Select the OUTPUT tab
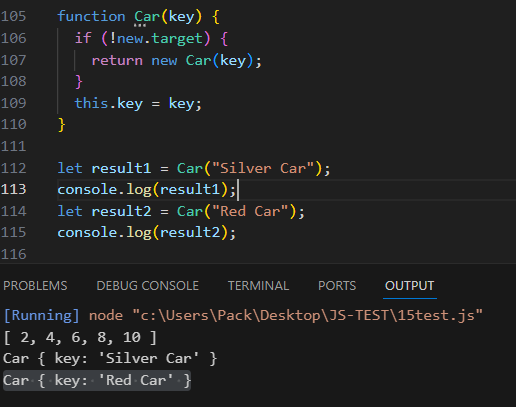This screenshot has width=516, height=407. (x=409, y=286)
